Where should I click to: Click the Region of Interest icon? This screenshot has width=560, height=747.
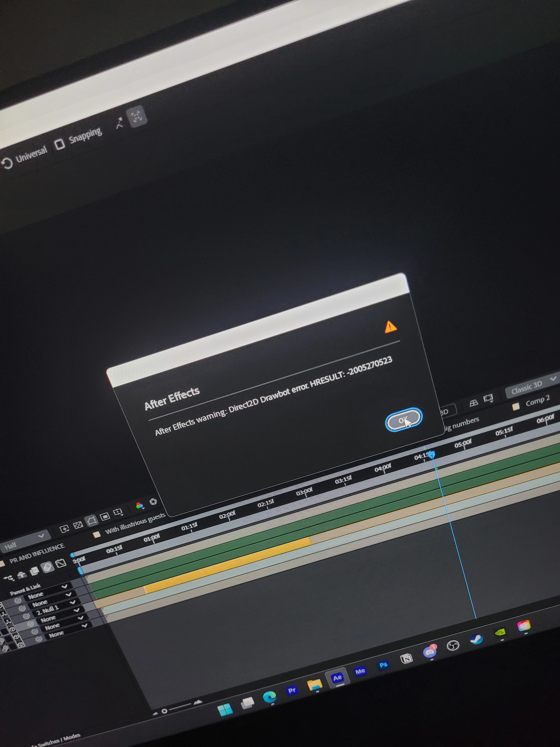(x=105, y=516)
